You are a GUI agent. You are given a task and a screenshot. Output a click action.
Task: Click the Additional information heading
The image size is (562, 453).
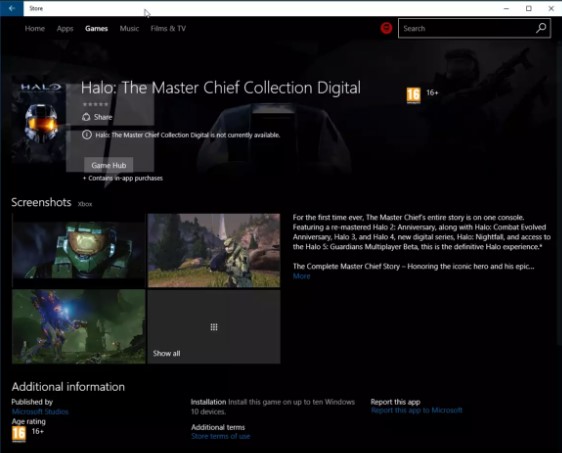point(68,387)
